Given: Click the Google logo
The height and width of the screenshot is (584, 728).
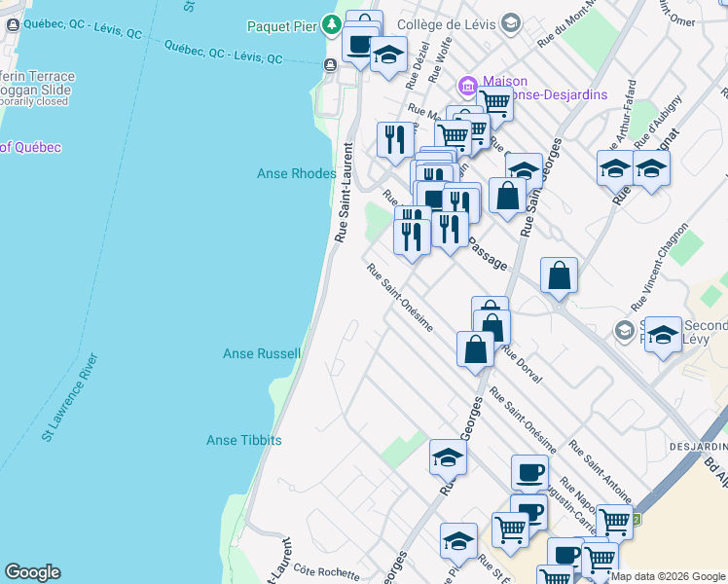Looking at the screenshot, I should [x=33, y=572].
